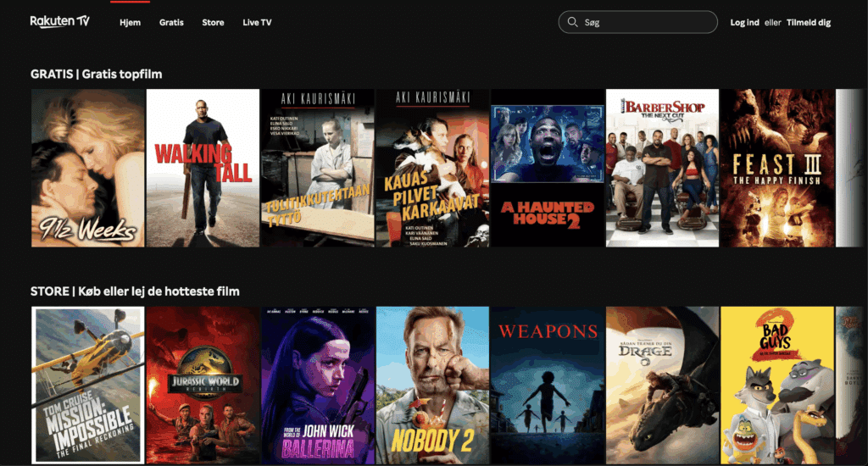Open The Bad Guys 2 poster
The image size is (868, 466).
[776, 386]
